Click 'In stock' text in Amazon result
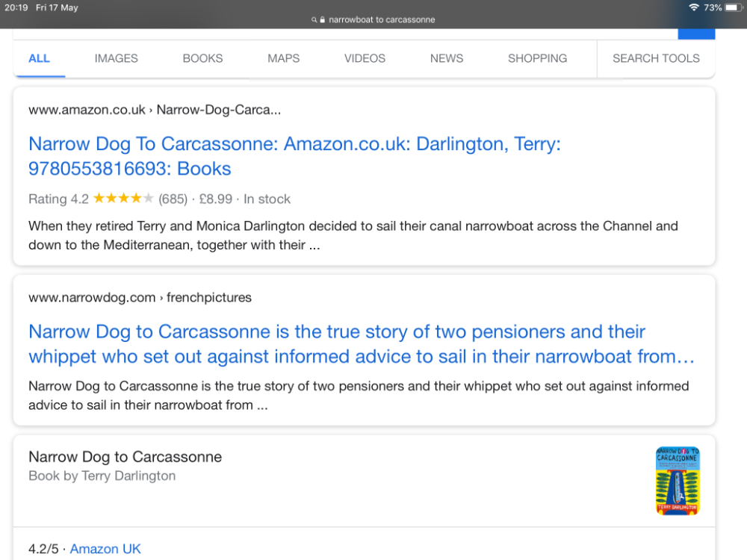This screenshot has width=747, height=560. point(267,199)
